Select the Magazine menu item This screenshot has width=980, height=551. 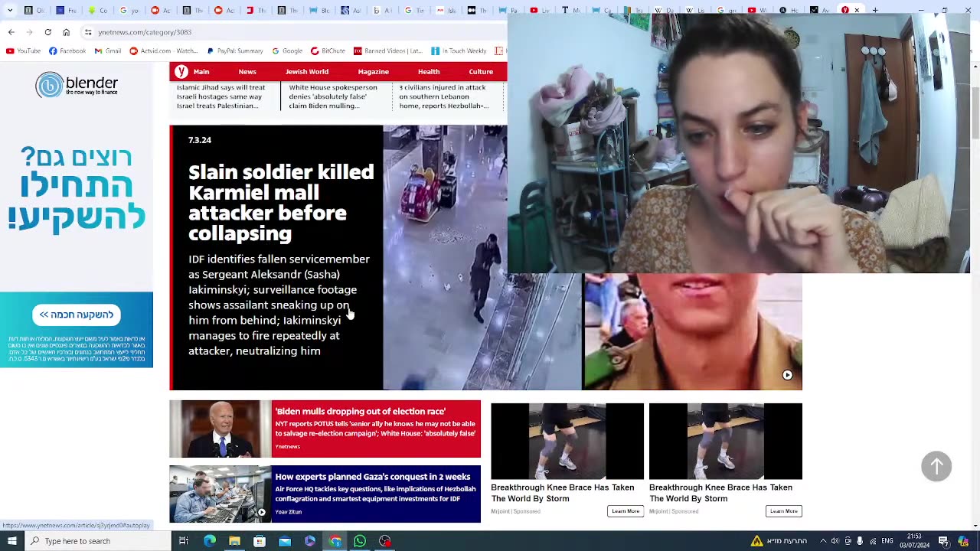(x=374, y=72)
